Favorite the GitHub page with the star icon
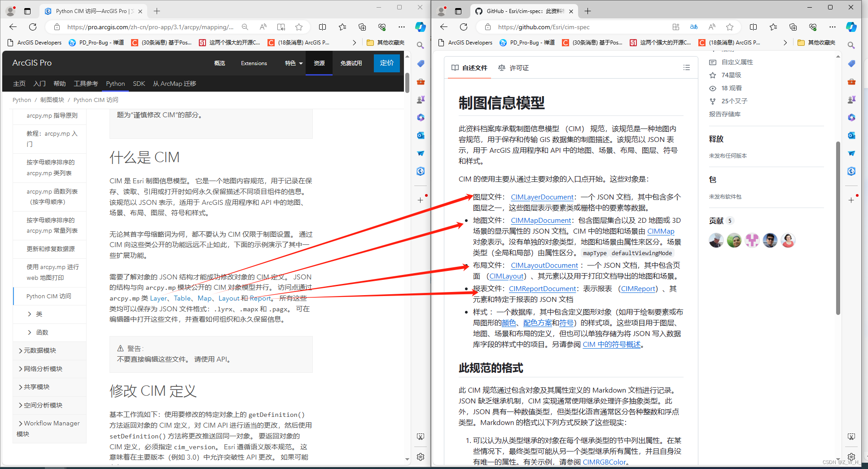Image resolution: width=868 pixels, height=469 pixels. tap(730, 27)
